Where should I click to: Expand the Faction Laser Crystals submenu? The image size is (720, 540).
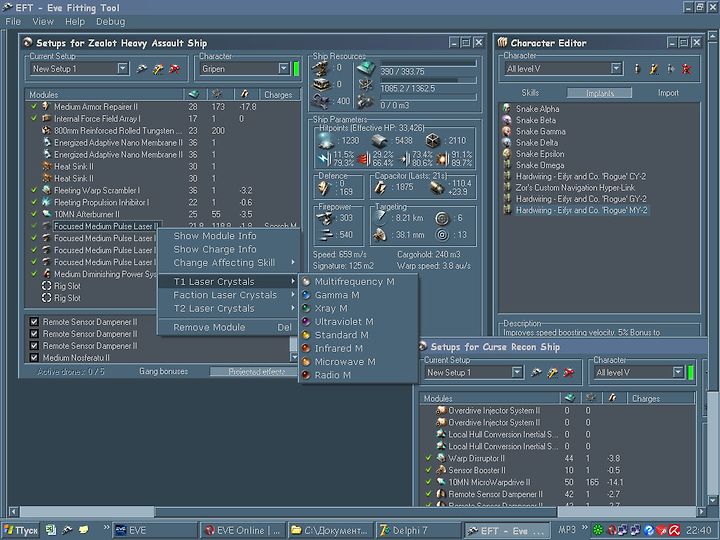(229, 295)
